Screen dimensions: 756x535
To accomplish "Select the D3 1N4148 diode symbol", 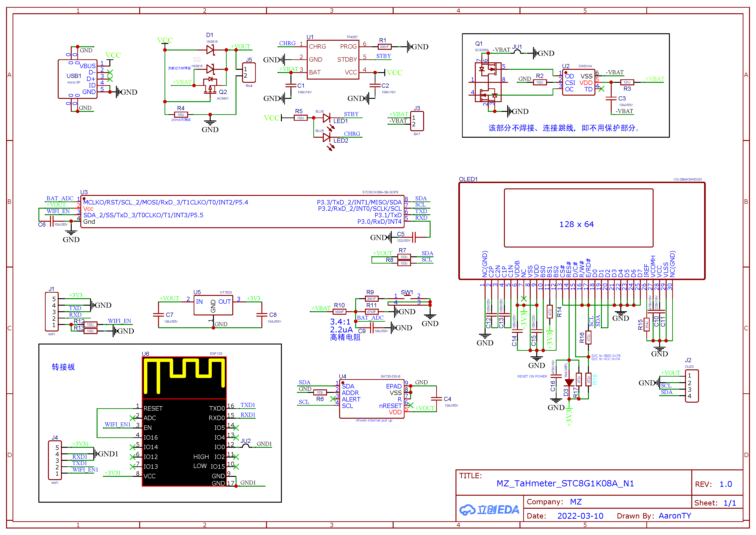I will pos(569,382).
